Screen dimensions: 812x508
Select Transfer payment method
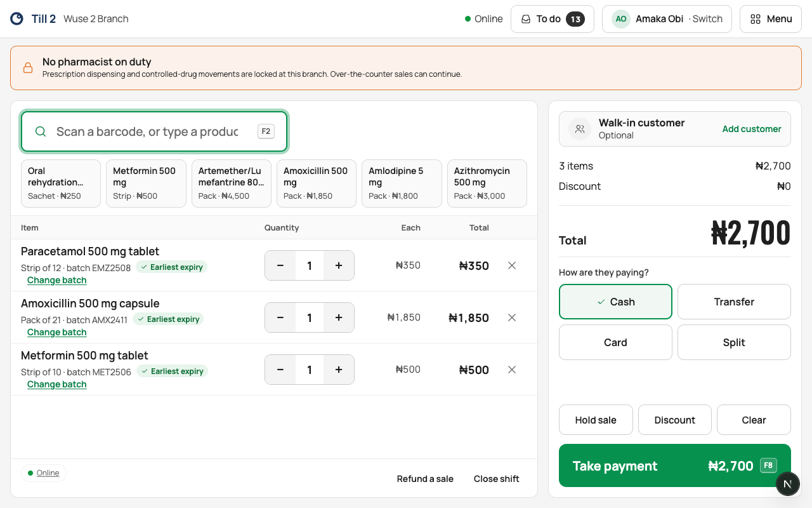click(734, 302)
